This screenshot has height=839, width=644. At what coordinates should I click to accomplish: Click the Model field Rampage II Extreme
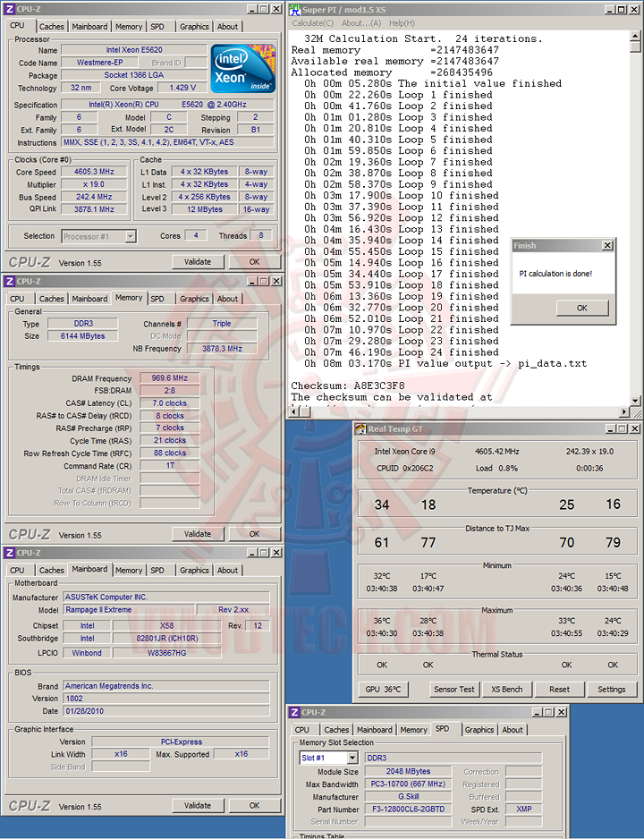127,609
